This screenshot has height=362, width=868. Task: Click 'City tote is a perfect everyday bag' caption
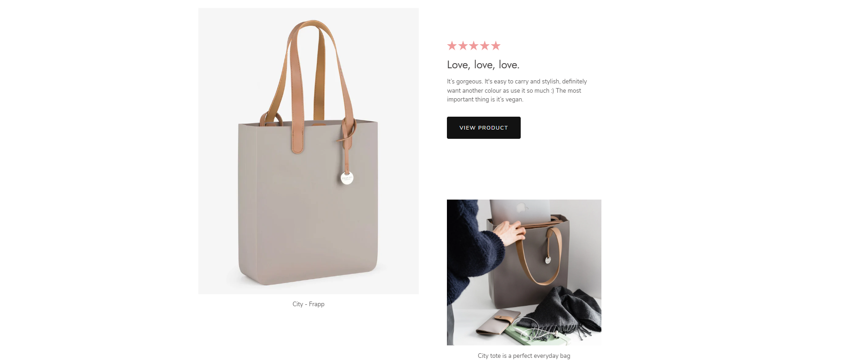[x=524, y=356]
